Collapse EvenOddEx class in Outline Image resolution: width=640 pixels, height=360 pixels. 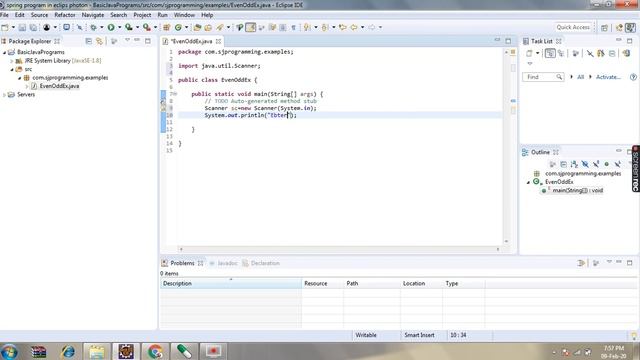pyautogui.click(x=528, y=182)
